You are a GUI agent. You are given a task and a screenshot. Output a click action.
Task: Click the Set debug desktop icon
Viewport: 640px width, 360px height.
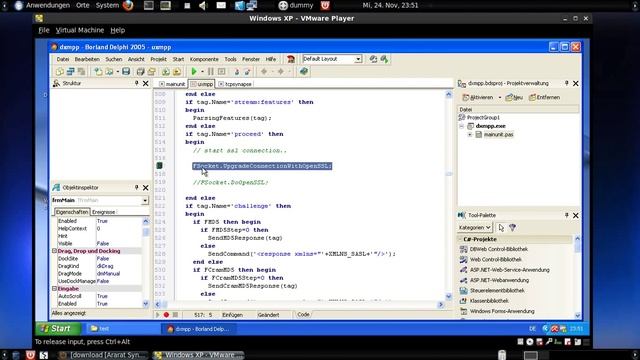coord(384,59)
